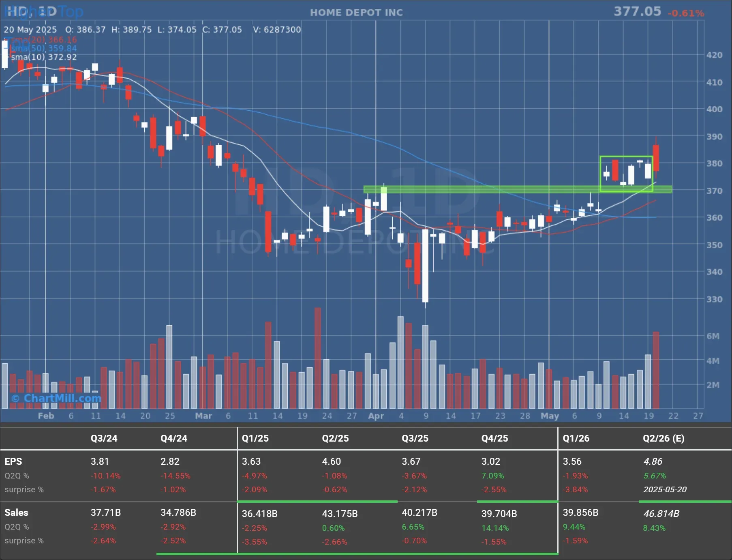Viewport: 732px width, 560px height.
Task: Click the latest red candlestick near 390
Action: (656, 158)
